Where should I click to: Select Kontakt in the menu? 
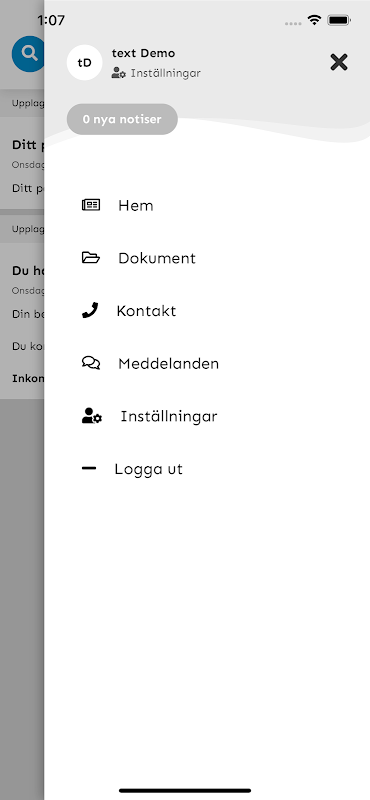click(x=146, y=311)
